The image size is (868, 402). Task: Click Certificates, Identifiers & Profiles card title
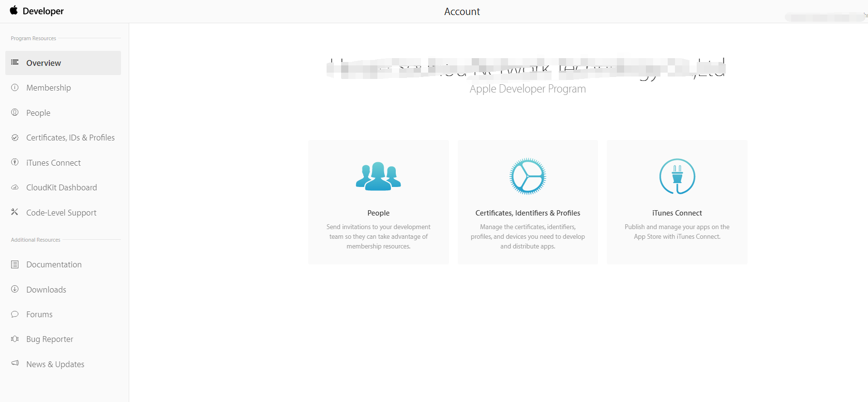tap(528, 213)
